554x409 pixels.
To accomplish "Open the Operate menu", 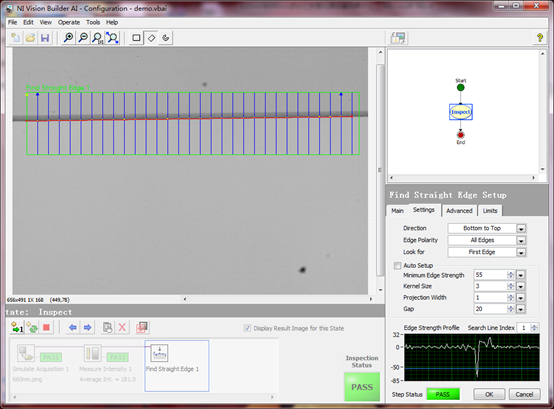I will pos(69,22).
